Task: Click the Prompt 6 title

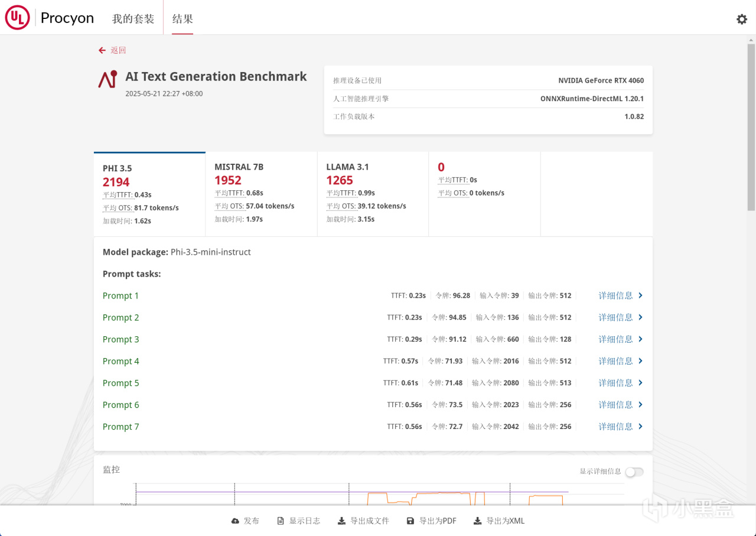Action: pyautogui.click(x=120, y=405)
